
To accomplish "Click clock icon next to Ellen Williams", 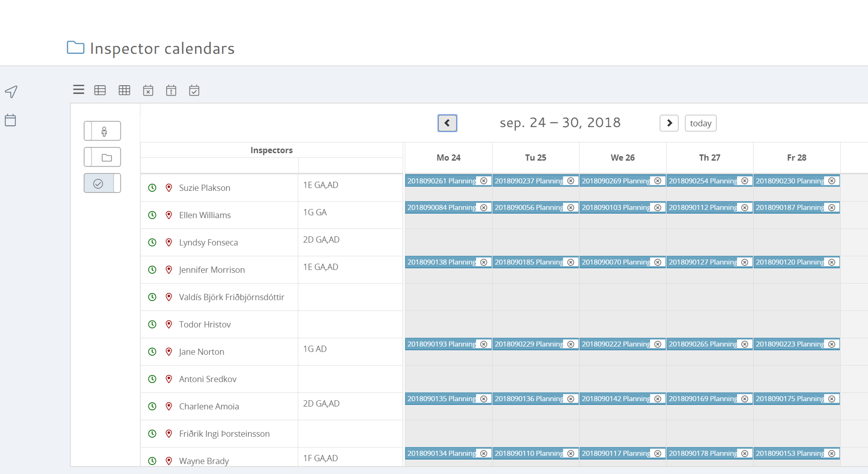I will click(x=152, y=215).
